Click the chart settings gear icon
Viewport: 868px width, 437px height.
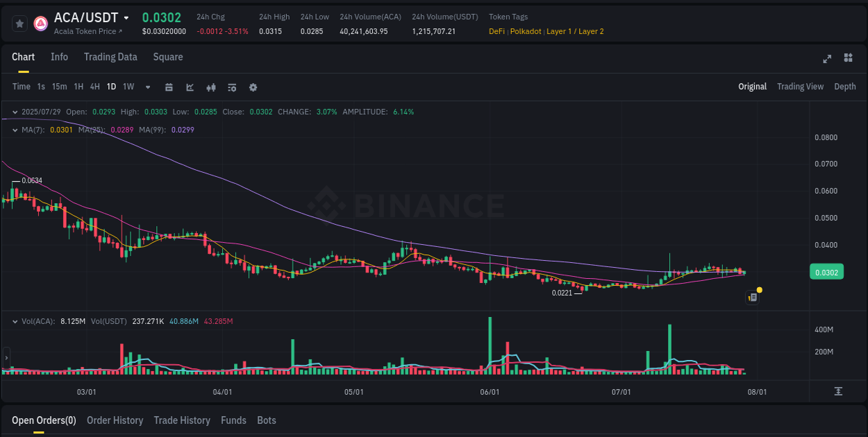coord(253,87)
